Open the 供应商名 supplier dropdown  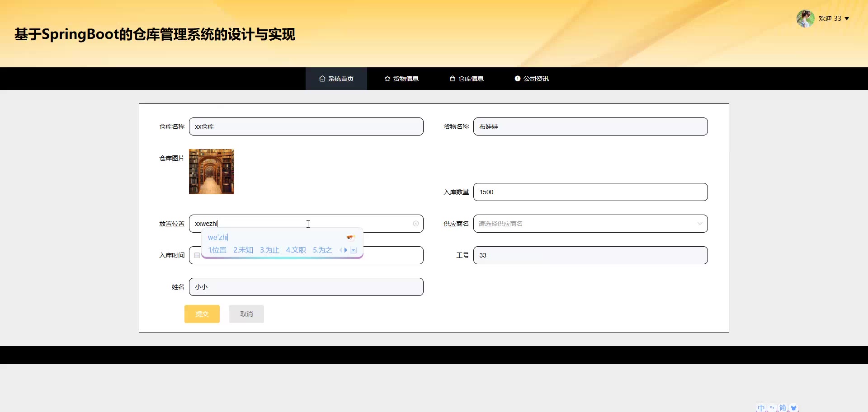(x=590, y=224)
